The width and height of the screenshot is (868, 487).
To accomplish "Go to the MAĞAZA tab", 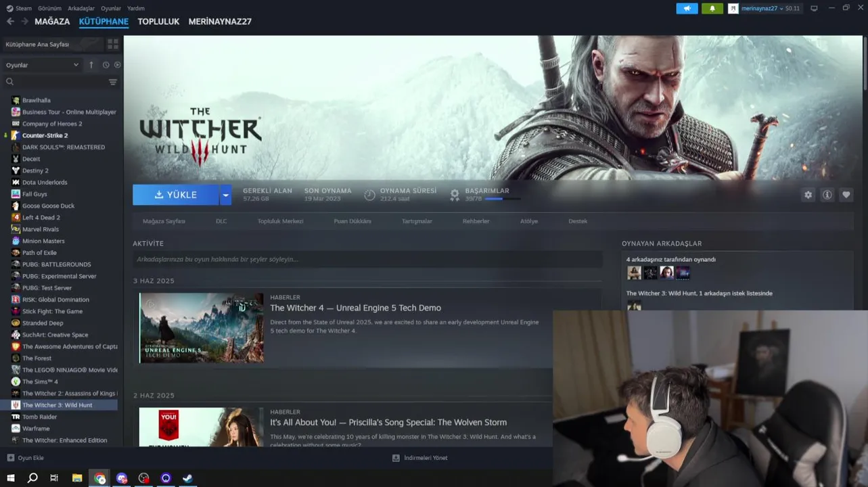I will pos(52,22).
